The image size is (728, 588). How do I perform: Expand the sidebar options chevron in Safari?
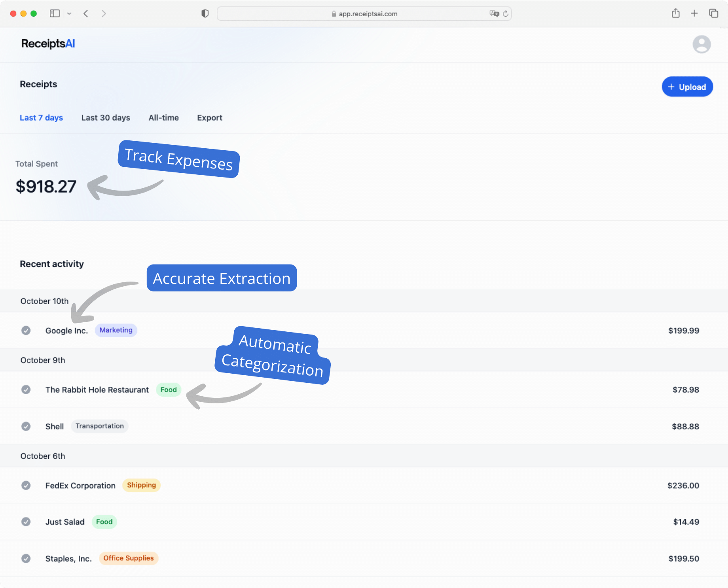69,13
